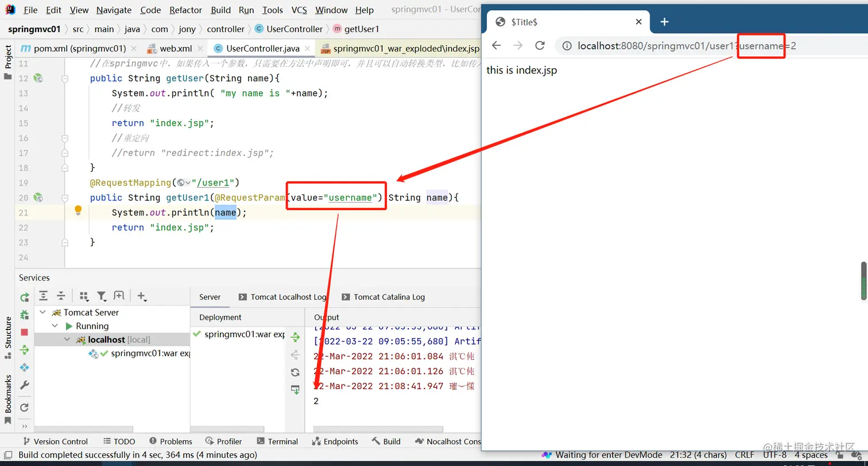This screenshot has width=868, height=466.
Task: Reload the page in the browser
Action: (x=540, y=46)
